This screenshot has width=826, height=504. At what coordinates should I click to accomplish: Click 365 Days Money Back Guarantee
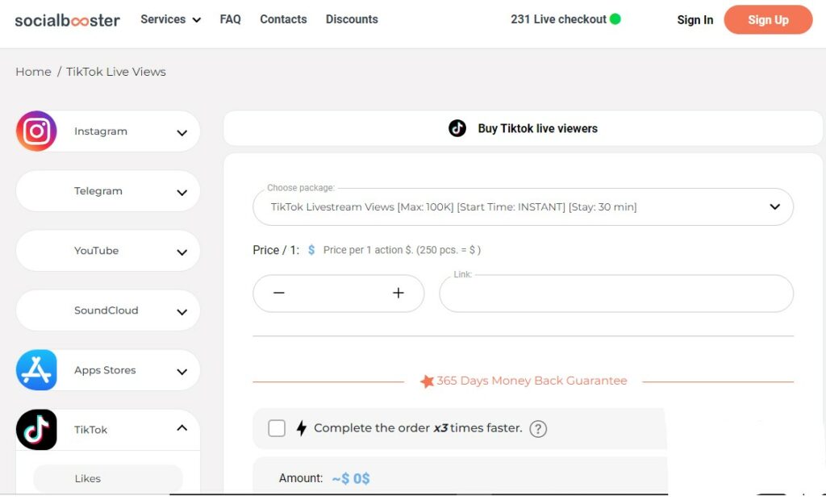coord(532,381)
